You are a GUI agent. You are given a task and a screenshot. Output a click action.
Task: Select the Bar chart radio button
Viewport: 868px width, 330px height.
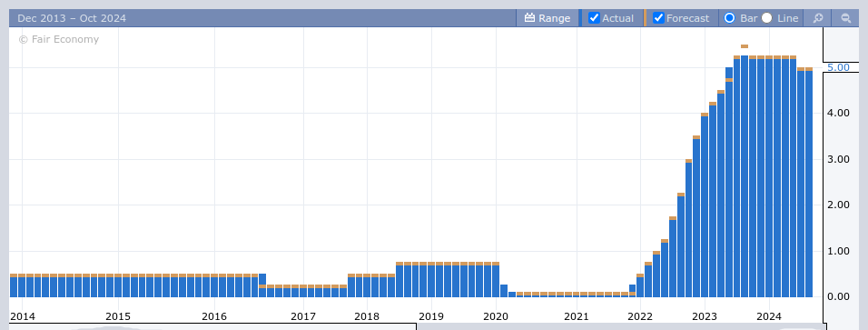[x=730, y=18]
